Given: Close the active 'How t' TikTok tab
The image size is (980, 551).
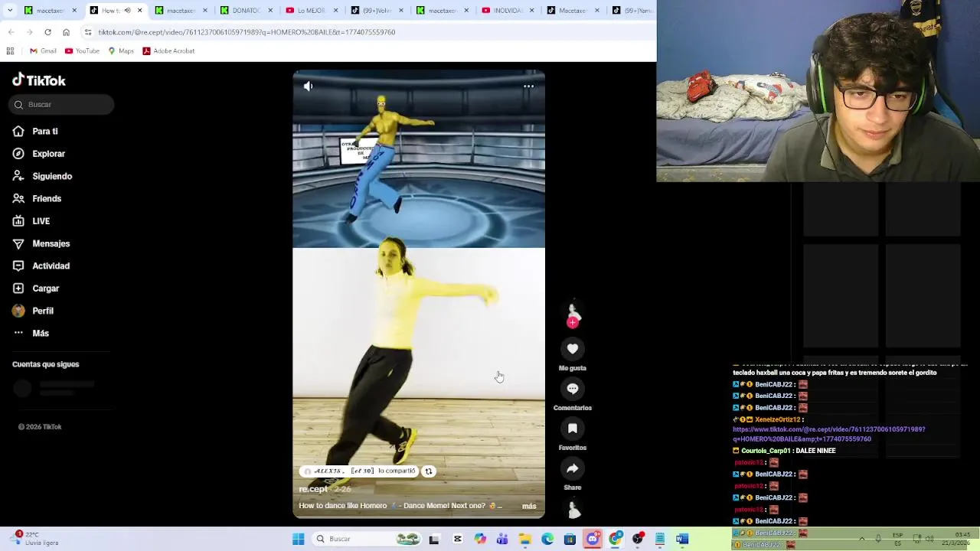Looking at the screenshot, I should point(139,11).
